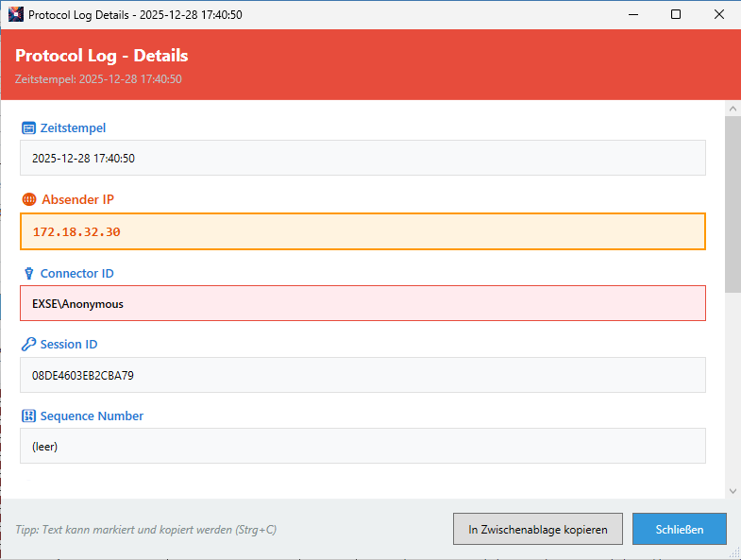This screenshot has width=741, height=560.
Task: Click the number grid icon beside Sequence Number
Action: [x=28, y=416]
